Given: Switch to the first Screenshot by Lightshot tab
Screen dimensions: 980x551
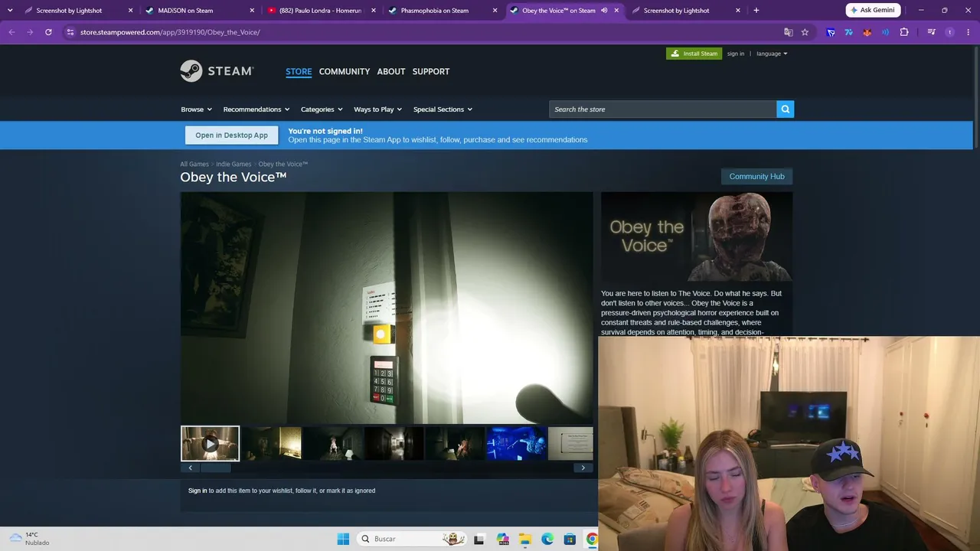Looking at the screenshot, I should 77,11.
